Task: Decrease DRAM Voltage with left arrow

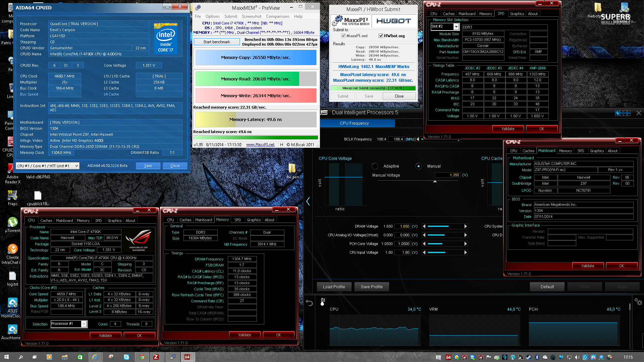Action: click(424, 227)
